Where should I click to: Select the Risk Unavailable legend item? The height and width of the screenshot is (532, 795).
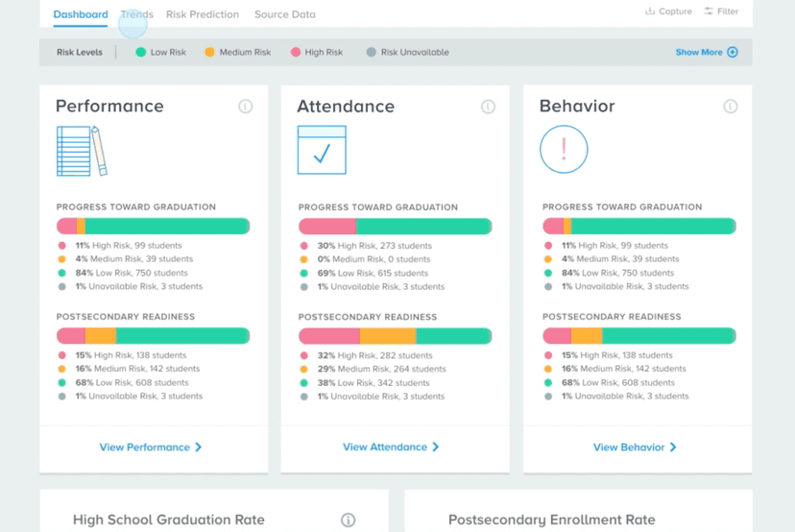(407, 53)
